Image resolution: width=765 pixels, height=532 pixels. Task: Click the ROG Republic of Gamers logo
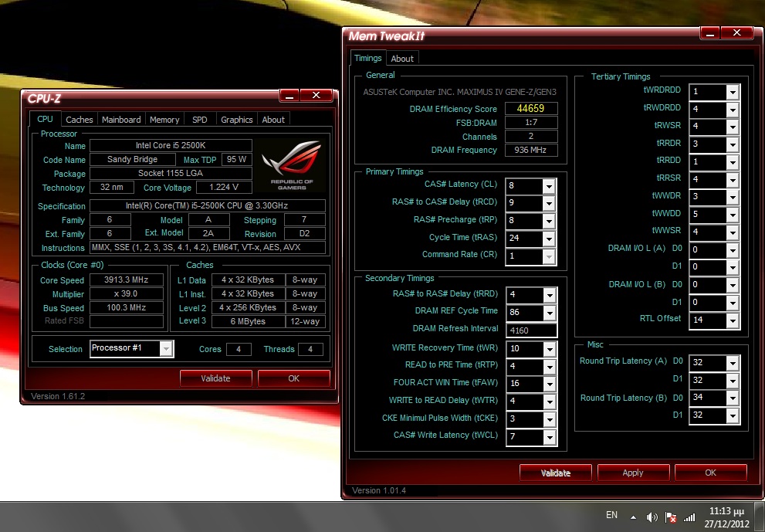click(291, 165)
